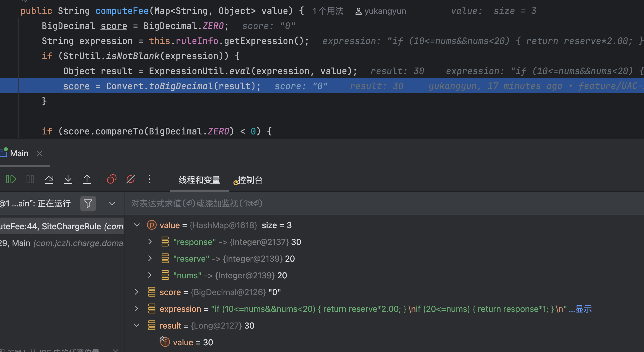Open the thread selector dropdown chevron
Screen dimensions: 644x352
(112, 203)
